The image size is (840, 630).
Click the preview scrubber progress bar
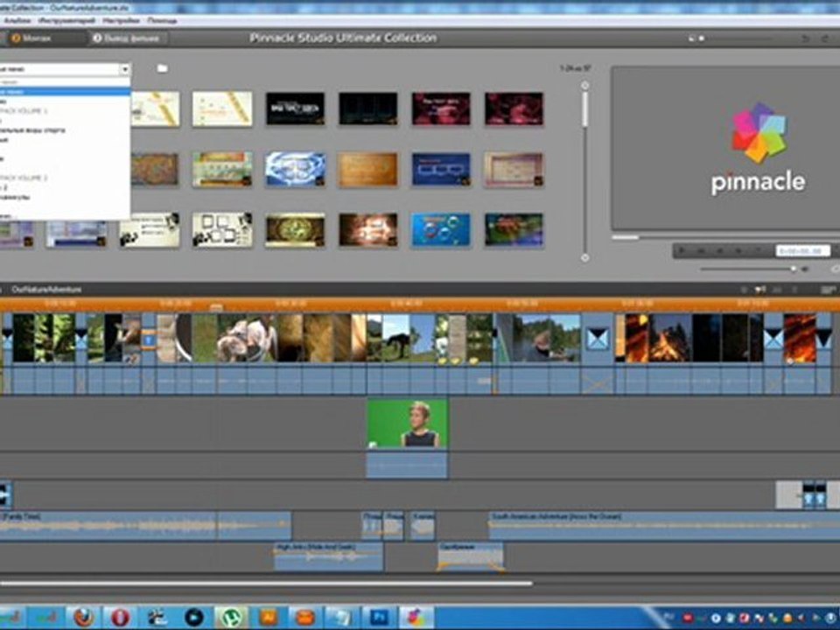coord(726,237)
